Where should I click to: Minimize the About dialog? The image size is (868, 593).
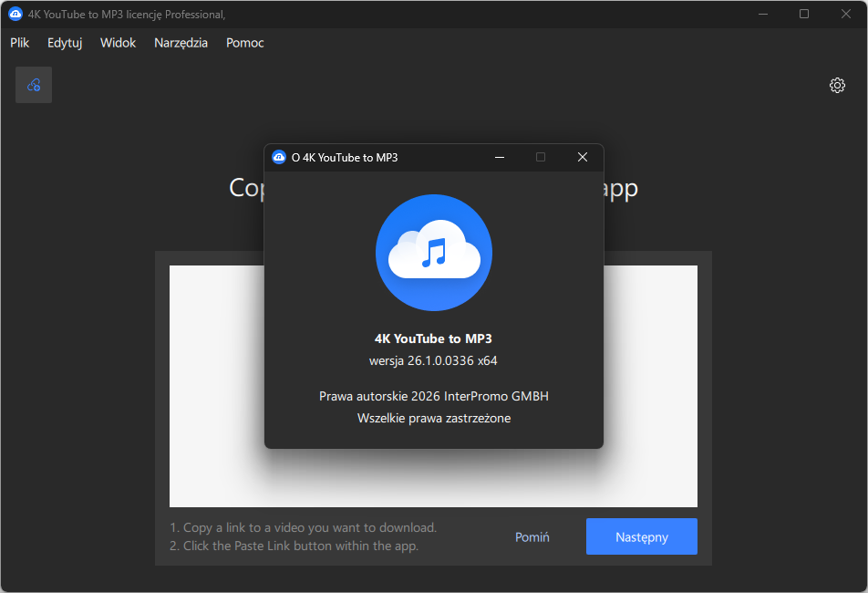(500, 157)
